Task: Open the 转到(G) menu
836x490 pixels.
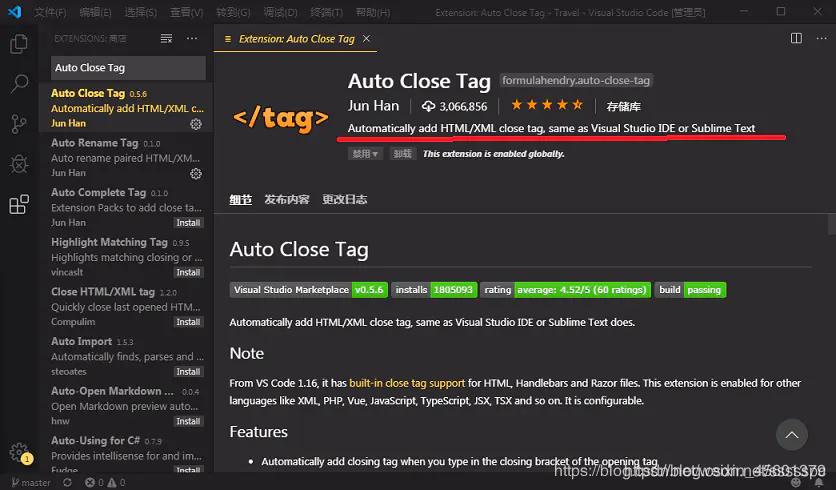Action: tap(233, 12)
